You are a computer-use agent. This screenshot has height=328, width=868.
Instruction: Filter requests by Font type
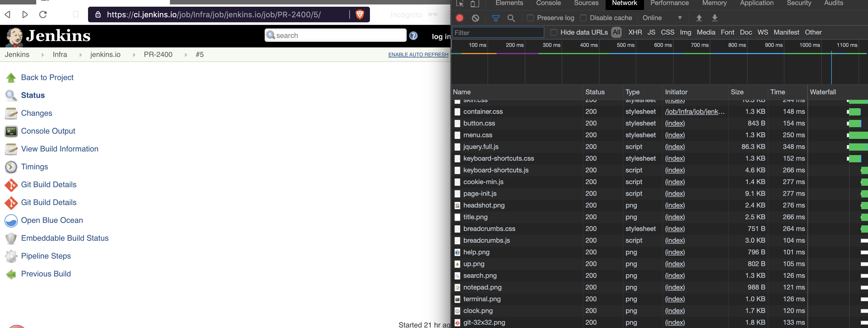(728, 32)
